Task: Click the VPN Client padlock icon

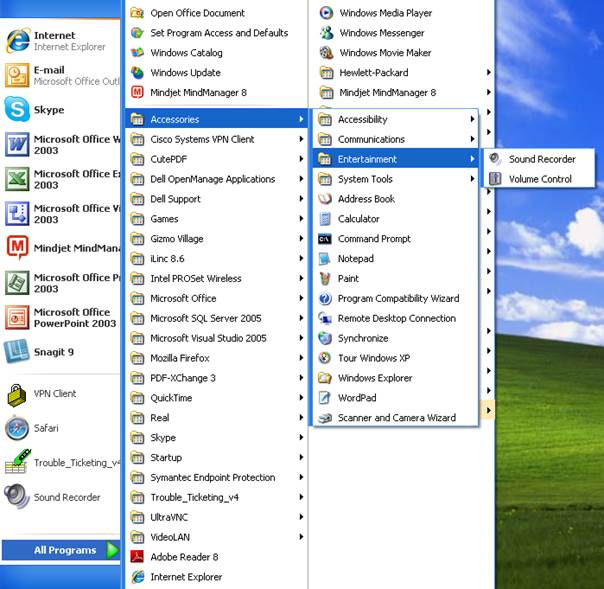Action: pos(17,394)
